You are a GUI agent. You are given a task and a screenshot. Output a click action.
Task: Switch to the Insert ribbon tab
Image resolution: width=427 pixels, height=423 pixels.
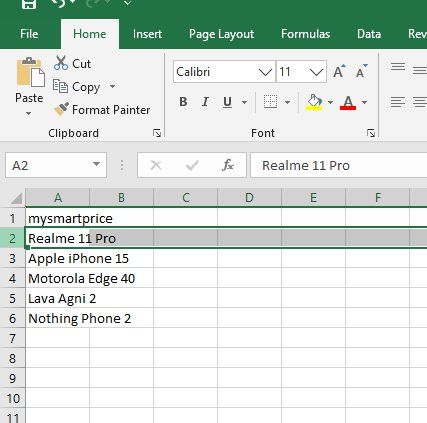147,34
